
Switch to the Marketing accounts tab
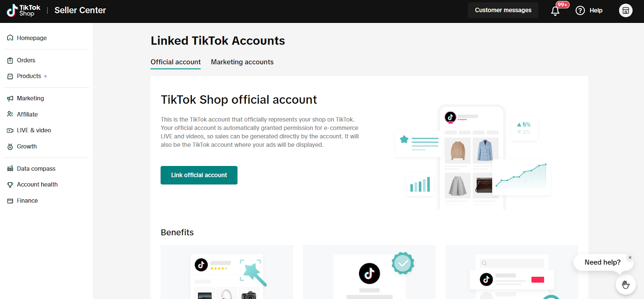(242, 62)
